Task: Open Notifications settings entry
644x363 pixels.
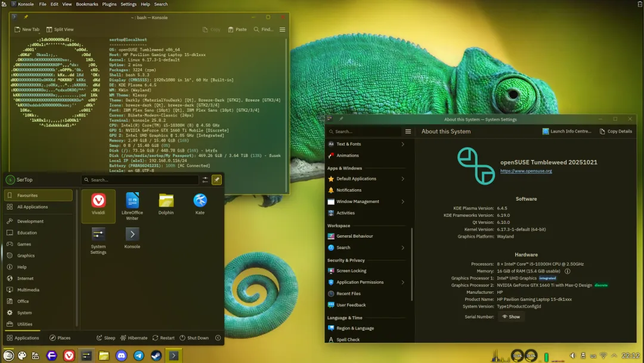Action: [367, 190]
